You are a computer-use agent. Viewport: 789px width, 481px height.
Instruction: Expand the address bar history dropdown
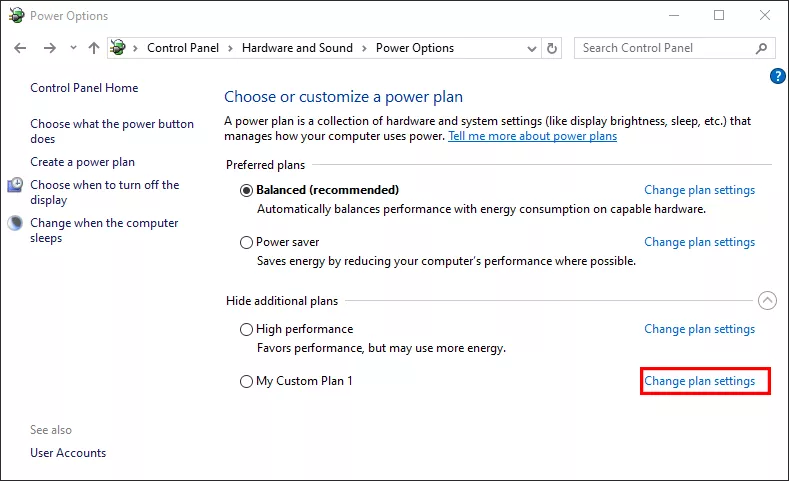coord(531,48)
